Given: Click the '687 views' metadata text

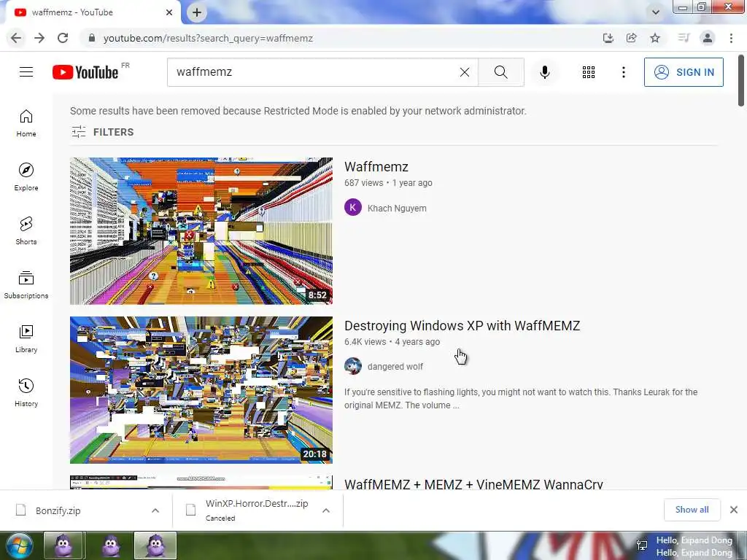Looking at the screenshot, I should point(363,183).
